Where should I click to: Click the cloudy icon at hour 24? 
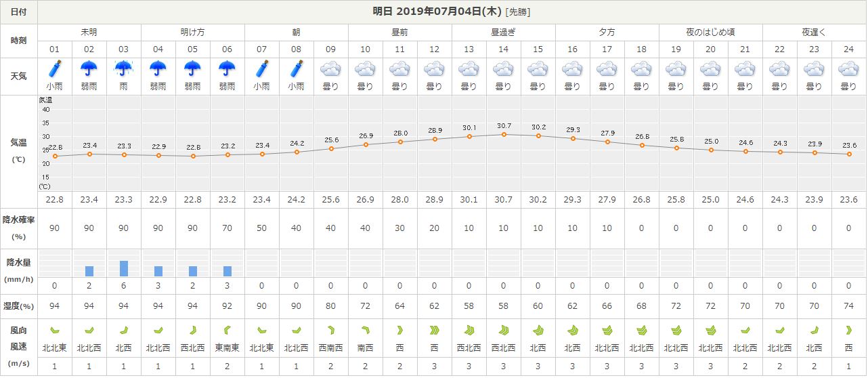click(x=849, y=69)
